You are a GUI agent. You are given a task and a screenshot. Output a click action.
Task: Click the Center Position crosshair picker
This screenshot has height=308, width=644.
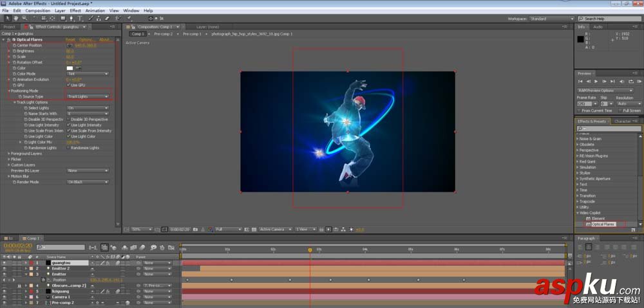[x=69, y=45]
